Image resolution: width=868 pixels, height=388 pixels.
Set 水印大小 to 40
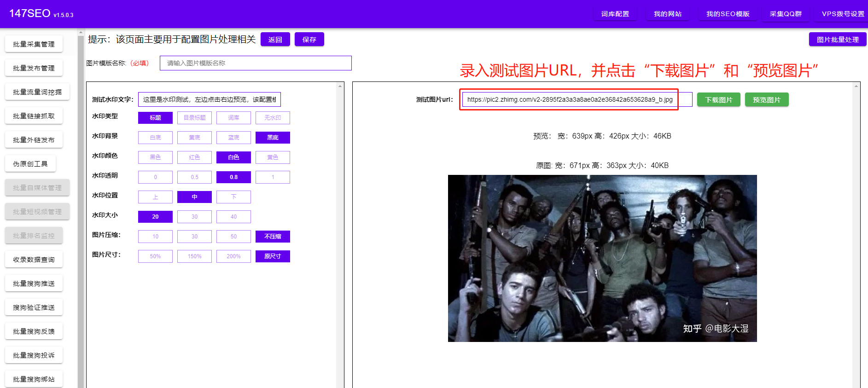[x=233, y=217]
